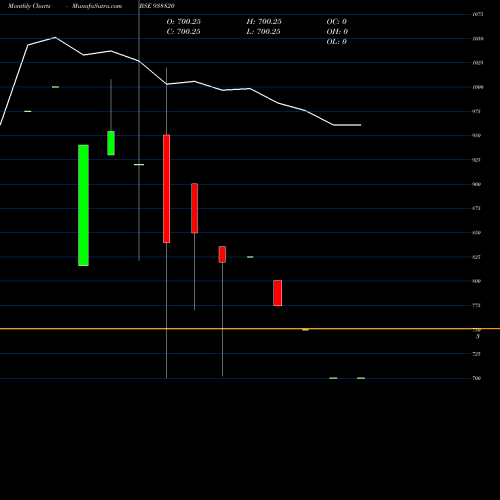Click the 1075 price axis label
The image size is (500, 500).
coord(478,14)
